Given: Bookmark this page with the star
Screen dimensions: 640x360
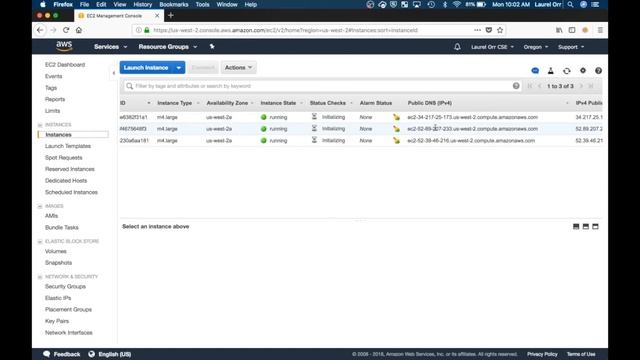Looking at the screenshot, I should [500, 30].
